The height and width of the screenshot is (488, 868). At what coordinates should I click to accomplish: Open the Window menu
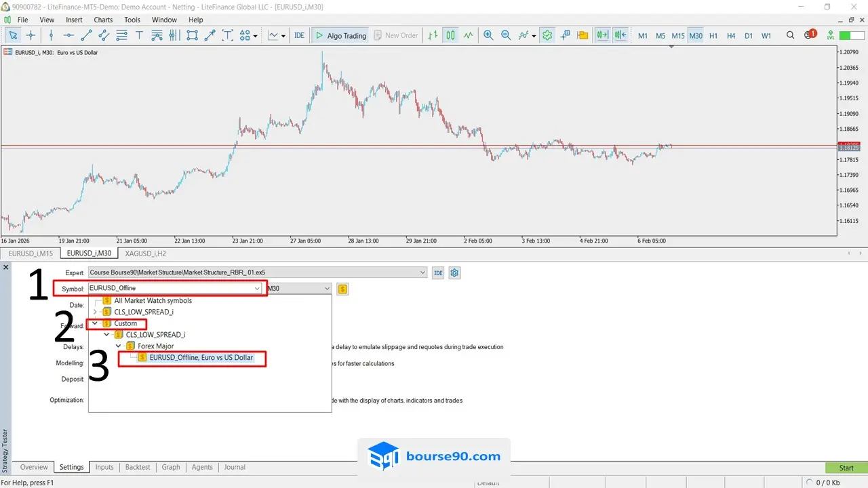pos(164,20)
